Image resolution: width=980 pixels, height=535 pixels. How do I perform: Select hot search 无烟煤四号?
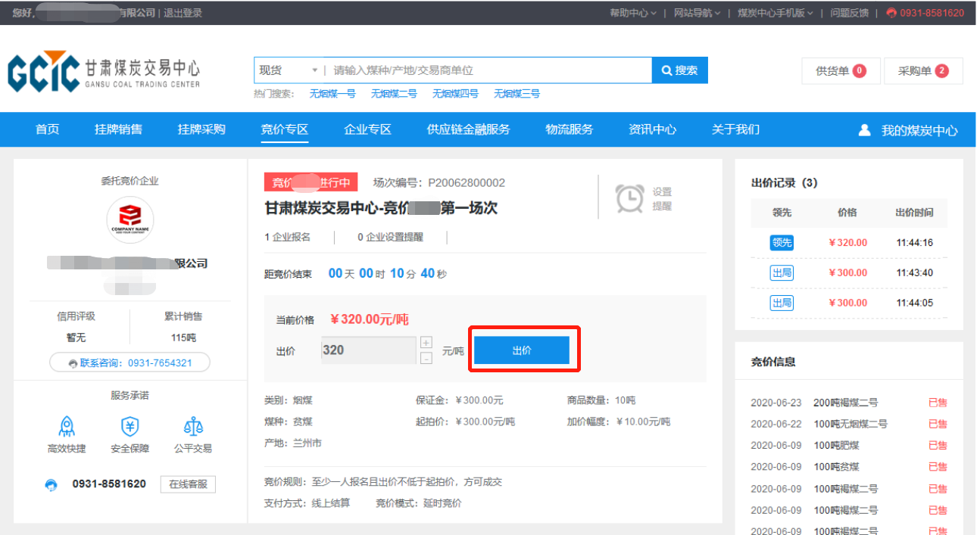455,94
